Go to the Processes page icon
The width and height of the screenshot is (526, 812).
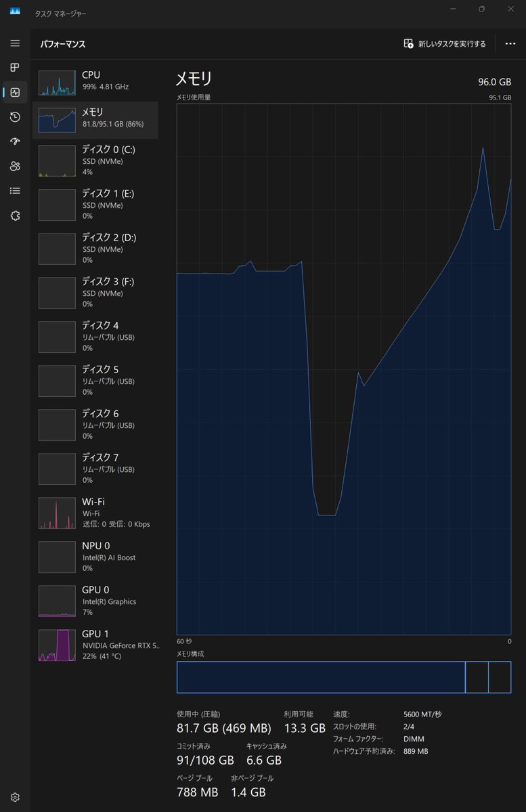tap(15, 67)
